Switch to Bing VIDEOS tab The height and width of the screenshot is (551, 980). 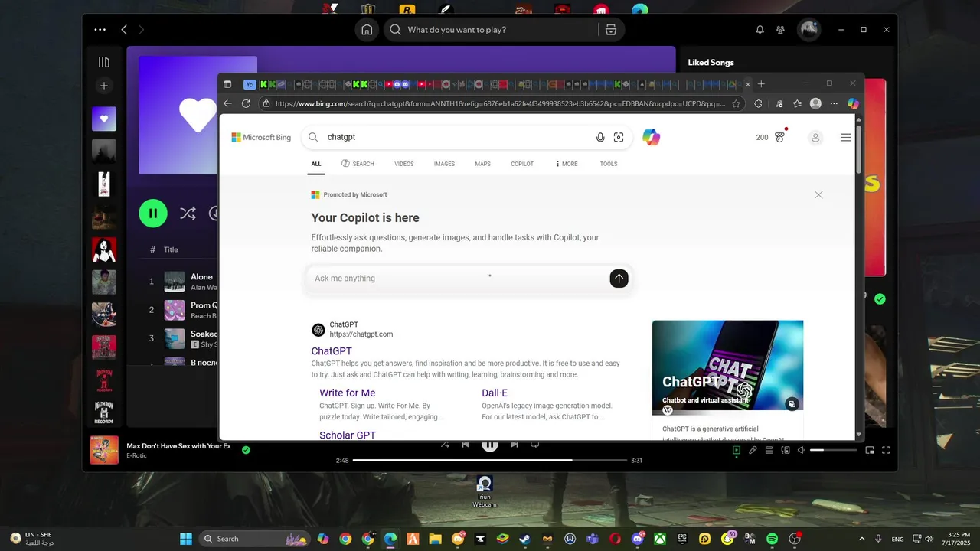click(403, 164)
